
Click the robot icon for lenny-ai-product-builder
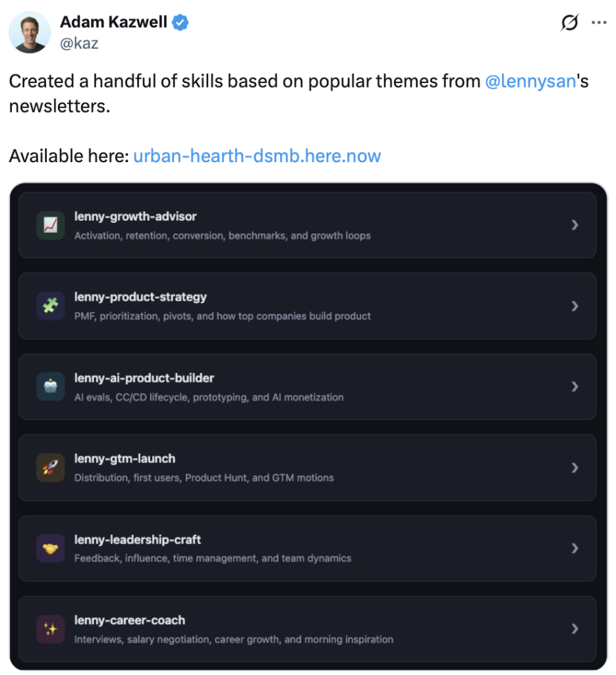point(51,387)
